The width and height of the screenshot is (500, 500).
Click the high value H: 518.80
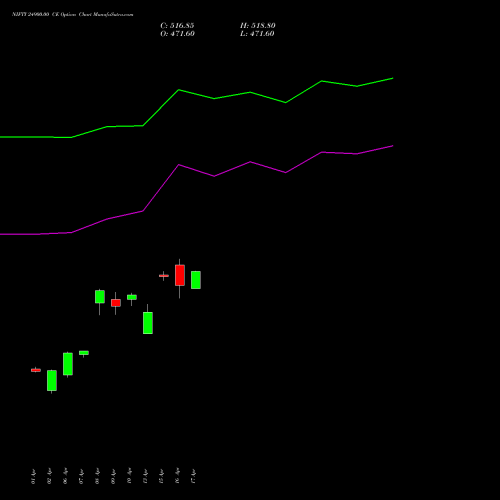[258, 26]
